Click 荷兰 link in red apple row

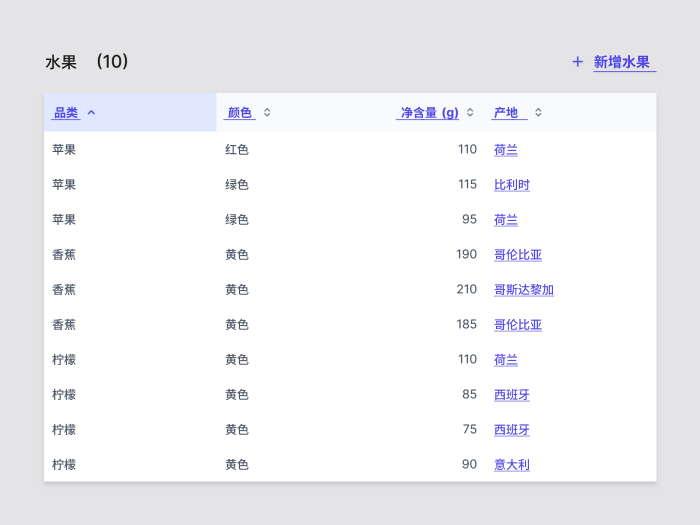point(506,150)
